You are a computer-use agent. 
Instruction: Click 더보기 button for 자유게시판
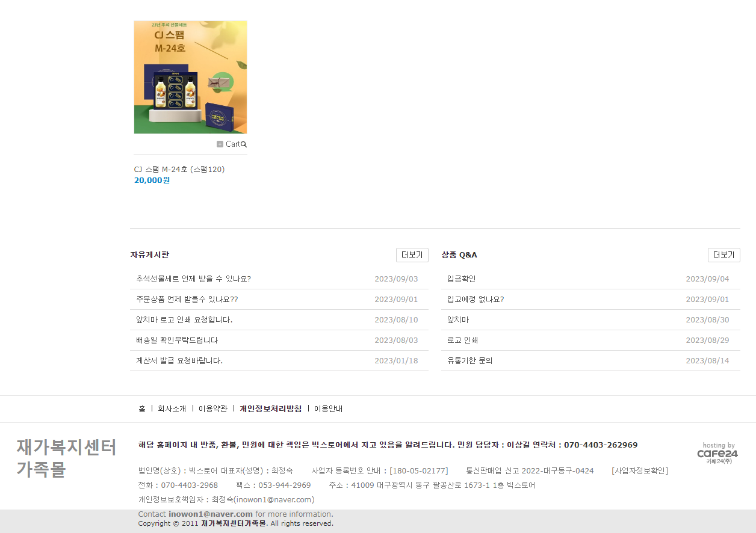pos(412,255)
